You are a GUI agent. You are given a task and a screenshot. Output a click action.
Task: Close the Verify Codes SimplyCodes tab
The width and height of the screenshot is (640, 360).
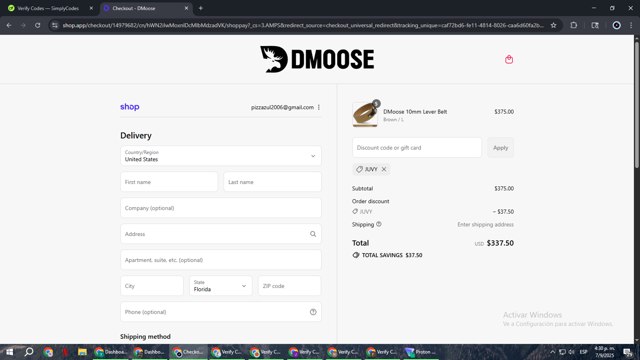91,8
